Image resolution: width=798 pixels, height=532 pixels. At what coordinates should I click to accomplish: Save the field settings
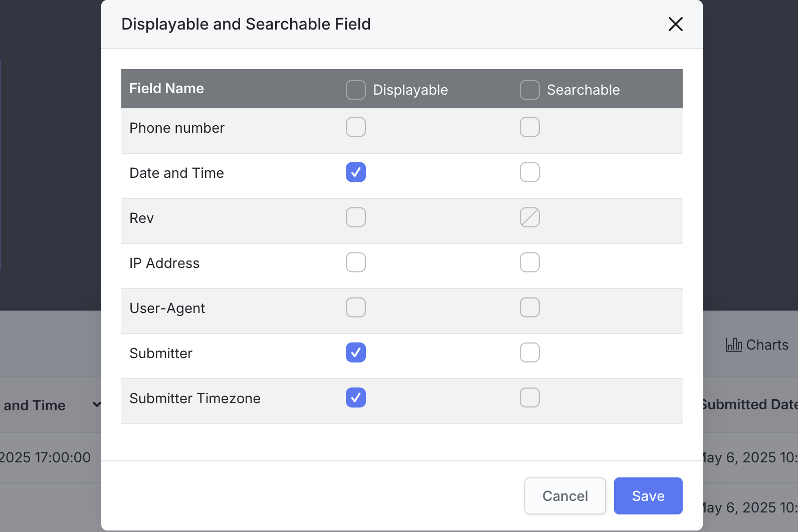coord(648,496)
